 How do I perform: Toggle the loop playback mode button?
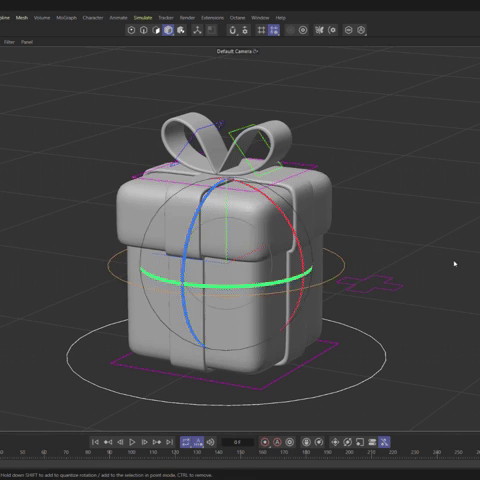click(186, 442)
